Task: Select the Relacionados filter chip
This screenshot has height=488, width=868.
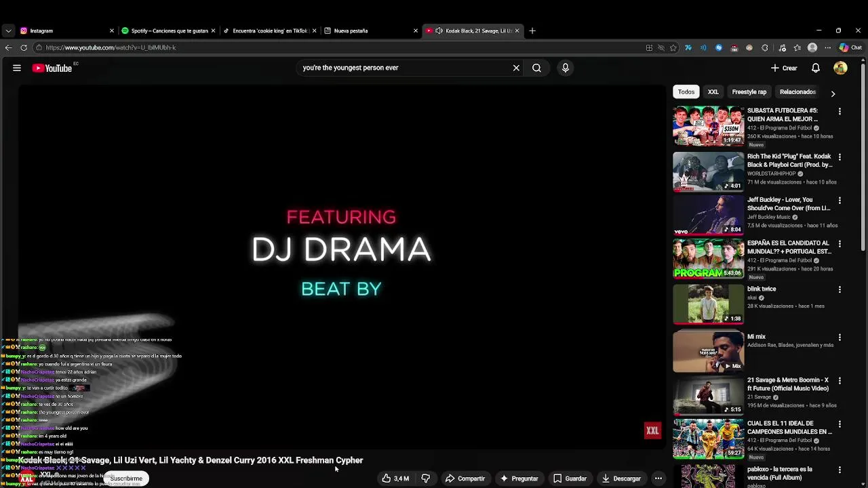Action: point(797,91)
